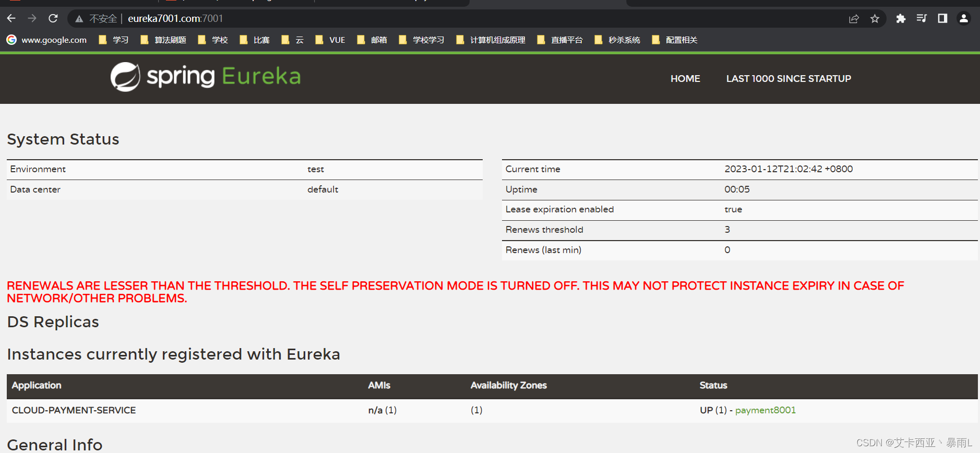Click the Current time label
Screen dimensions: 980x453
(x=533, y=169)
